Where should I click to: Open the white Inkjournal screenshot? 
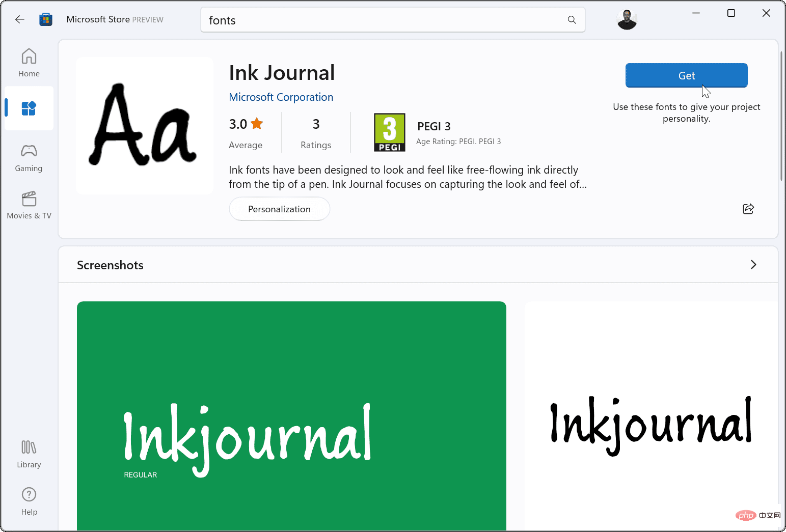point(651,415)
